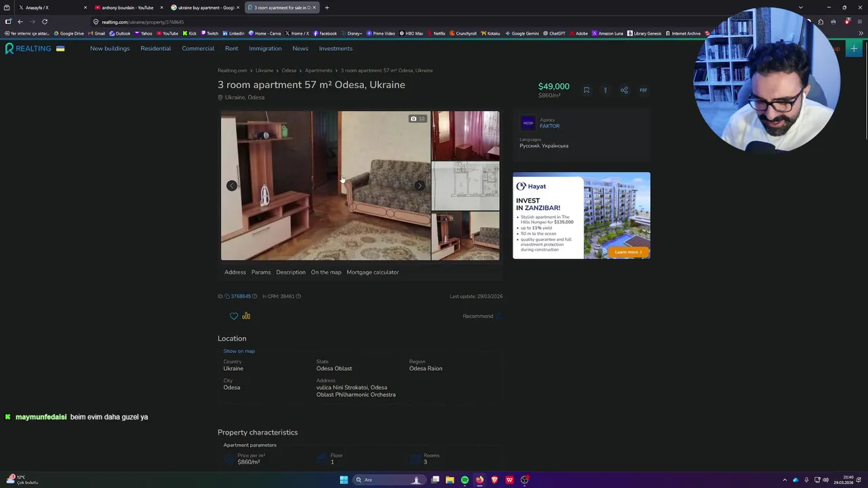Click the Odesa breadcrumb

[x=289, y=70]
